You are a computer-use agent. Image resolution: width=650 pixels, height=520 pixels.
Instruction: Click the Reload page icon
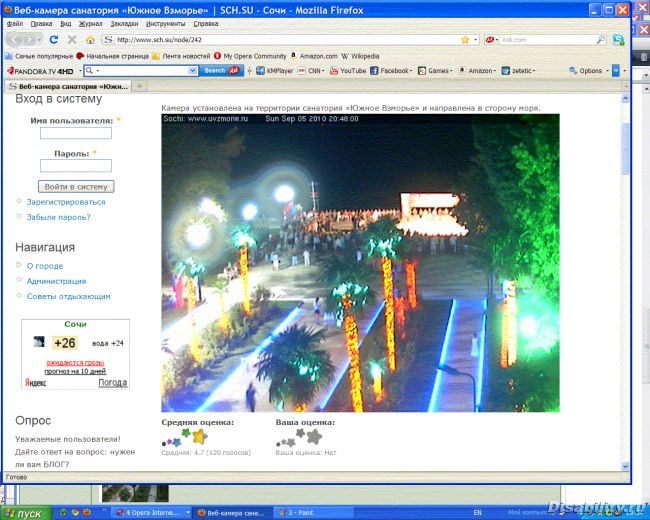[x=56, y=40]
